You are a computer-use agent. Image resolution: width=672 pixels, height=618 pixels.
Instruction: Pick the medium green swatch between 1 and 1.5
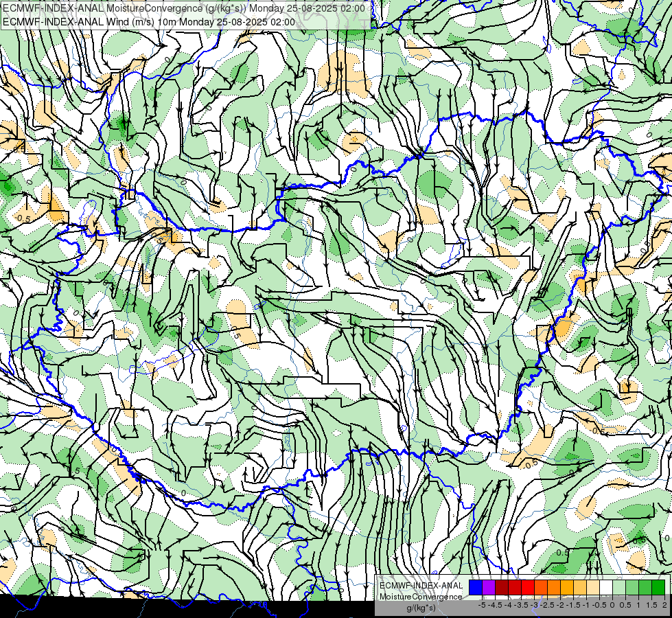point(645,588)
